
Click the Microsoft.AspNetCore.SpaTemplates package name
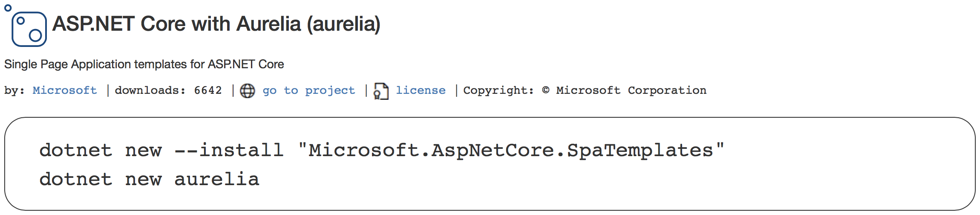511,150
